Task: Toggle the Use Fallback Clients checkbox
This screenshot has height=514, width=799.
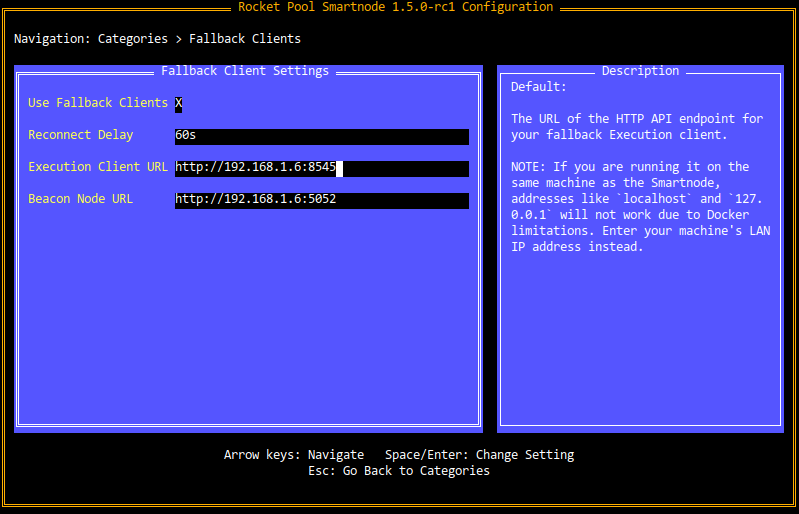Action: tap(179, 103)
